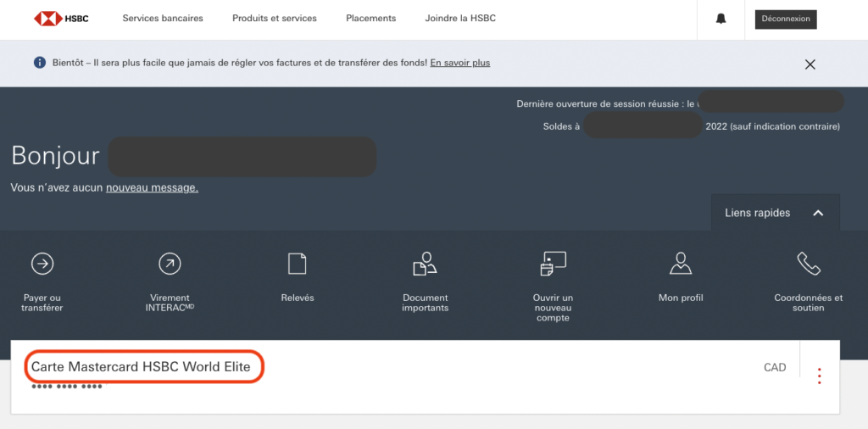Screen dimensions: 868x429
Task: Click the CAD currency label
Action: 775,368
